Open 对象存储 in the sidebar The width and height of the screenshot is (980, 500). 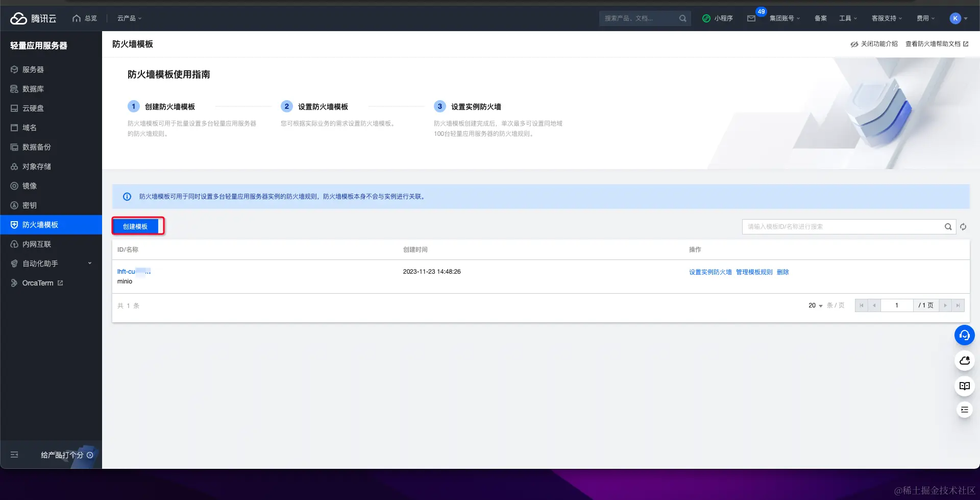(51, 166)
